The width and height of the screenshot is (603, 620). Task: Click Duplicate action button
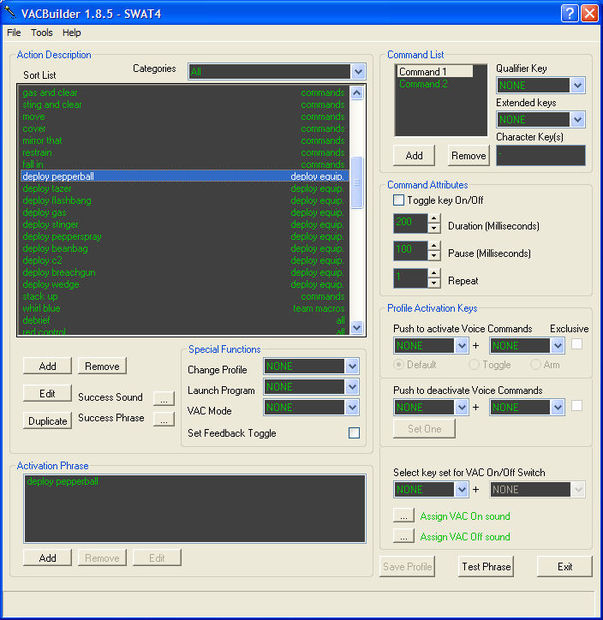tap(47, 421)
